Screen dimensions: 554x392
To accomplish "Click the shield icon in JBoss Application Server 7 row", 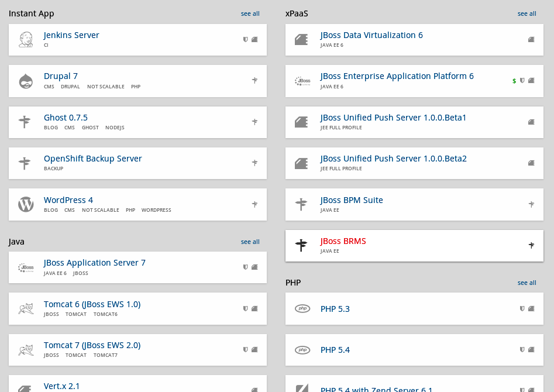I will pos(245,267).
